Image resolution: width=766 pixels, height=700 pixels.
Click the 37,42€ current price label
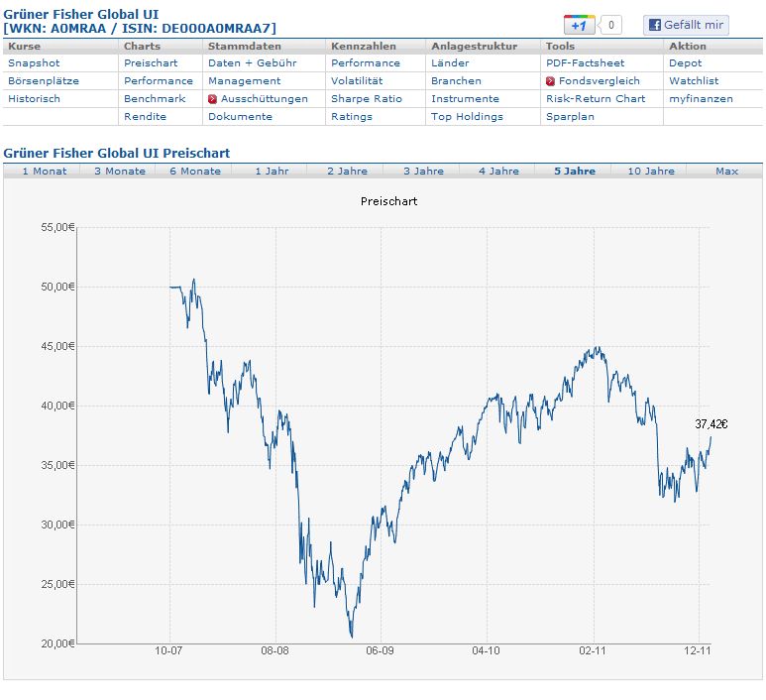pyautogui.click(x=711, y=423)
